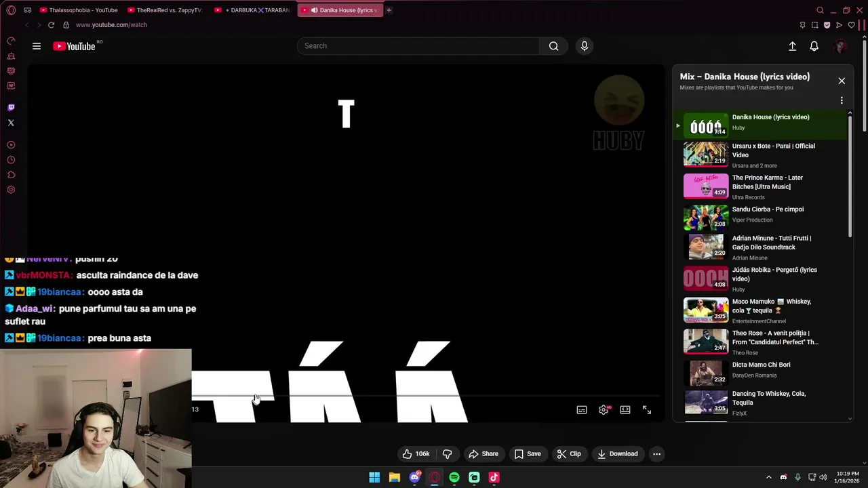This screenshot has height=488, width=868.
Task: Open the account avatar menu
Action: (841, 46)
